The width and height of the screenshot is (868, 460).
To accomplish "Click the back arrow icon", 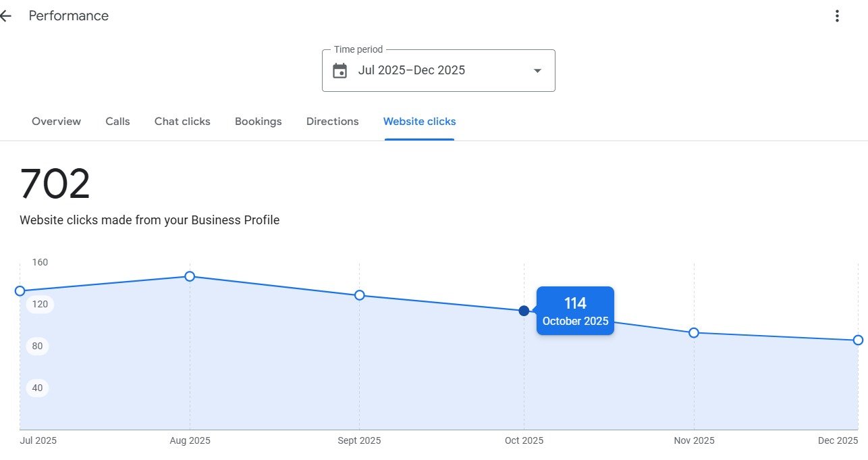I will (x=5, y=16).
